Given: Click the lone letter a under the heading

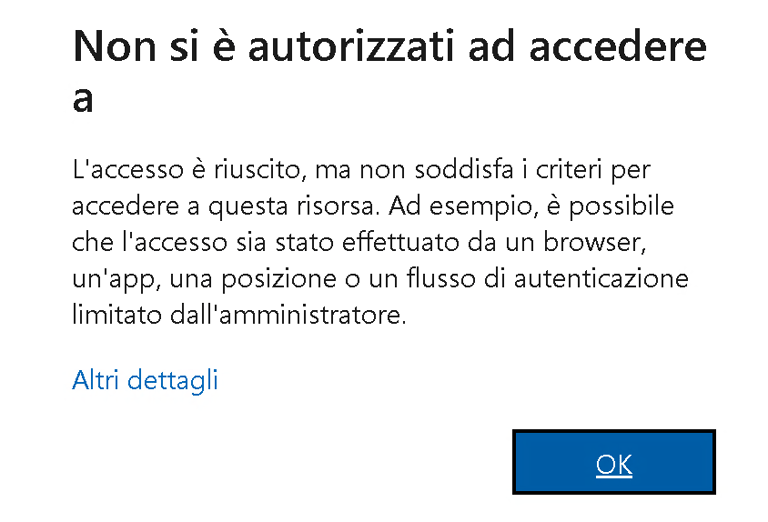Looking at the screenshot, I should [82, 100].
